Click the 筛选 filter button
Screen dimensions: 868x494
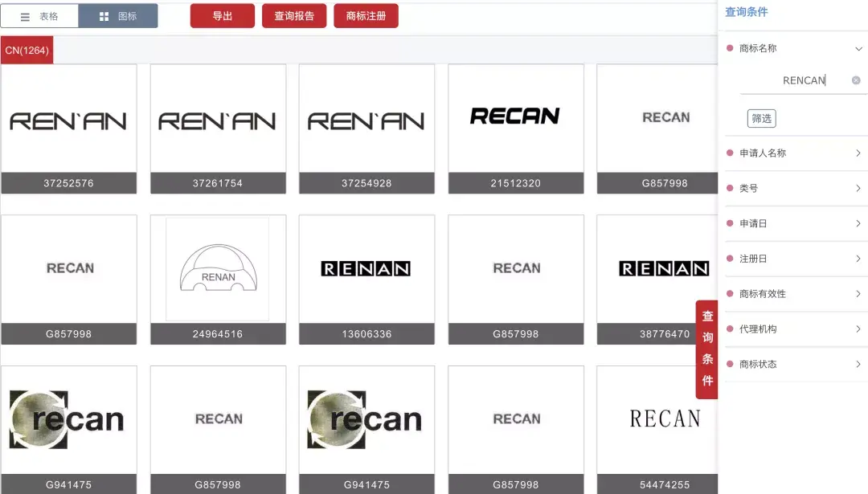[761, 119]
